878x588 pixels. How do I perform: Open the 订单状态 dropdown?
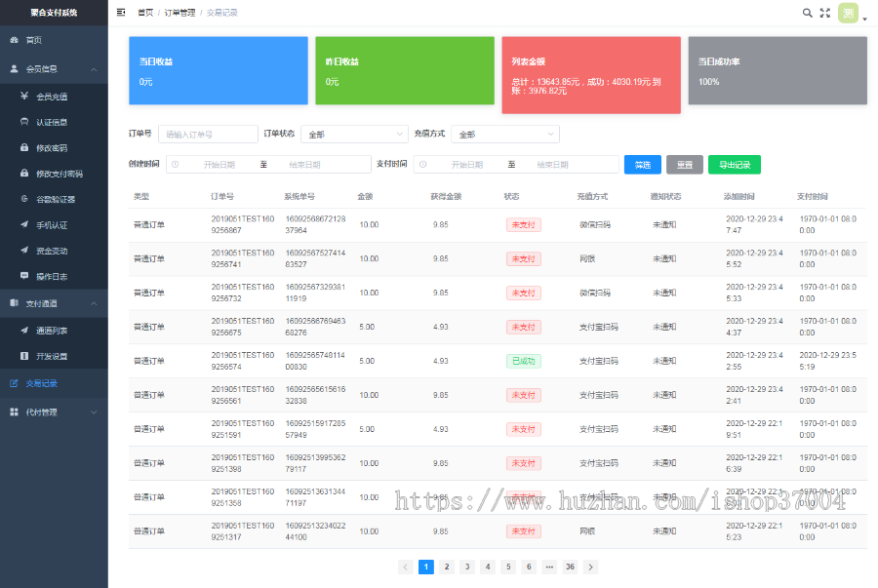pyautogui.click(x=354, y=134)
